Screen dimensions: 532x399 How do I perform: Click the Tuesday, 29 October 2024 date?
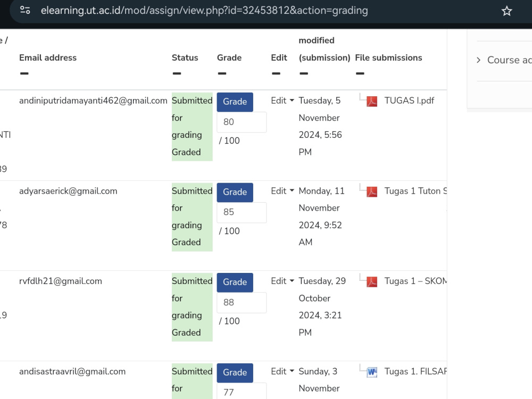322,307
